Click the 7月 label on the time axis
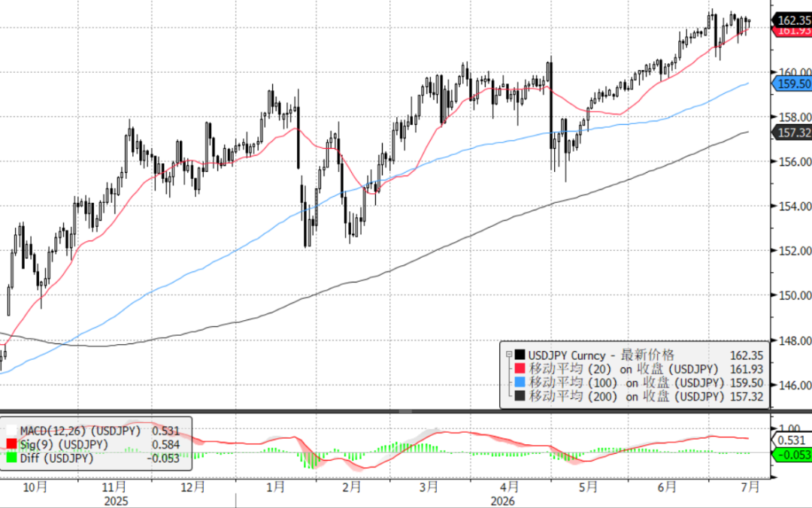The height and width of the screenshot is (508, 812). point(750,487)
